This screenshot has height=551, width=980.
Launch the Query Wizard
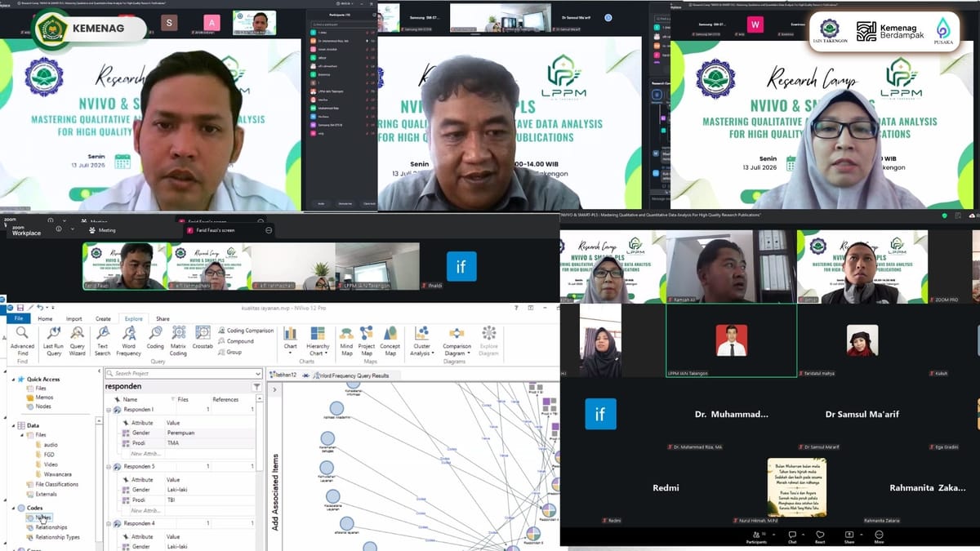tap(77, 340)
